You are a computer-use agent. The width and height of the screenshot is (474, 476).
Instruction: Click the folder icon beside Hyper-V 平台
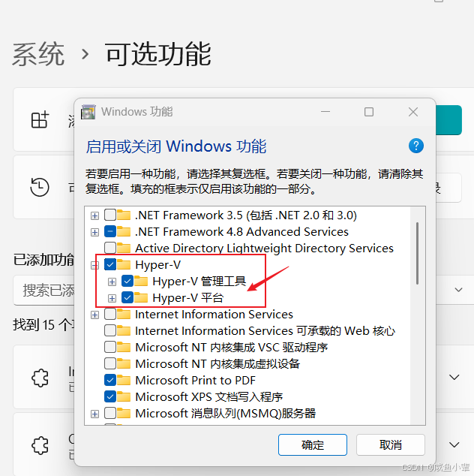[x=141, y=298]
